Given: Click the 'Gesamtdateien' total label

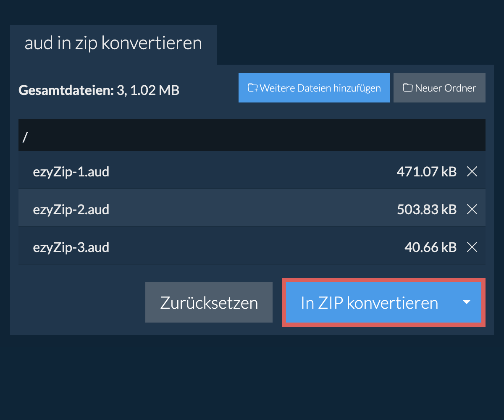Looking at the screenshot, I should (66, 90).
